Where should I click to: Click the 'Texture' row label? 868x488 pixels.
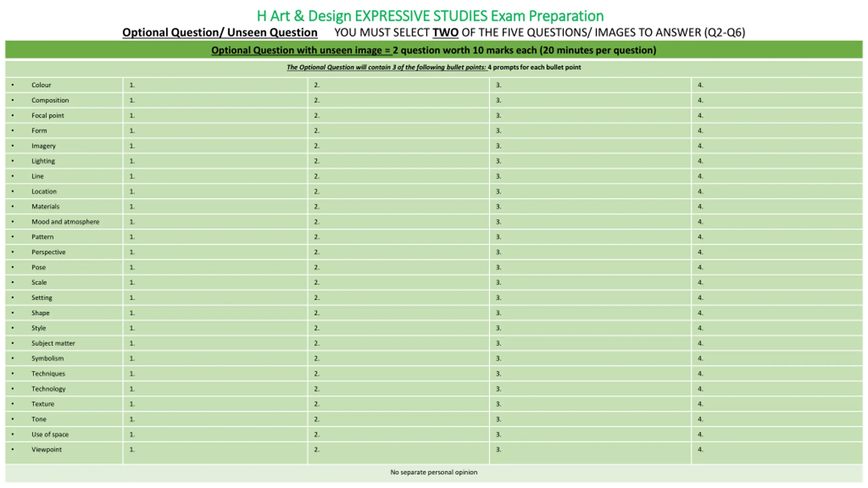coord(43,404)
